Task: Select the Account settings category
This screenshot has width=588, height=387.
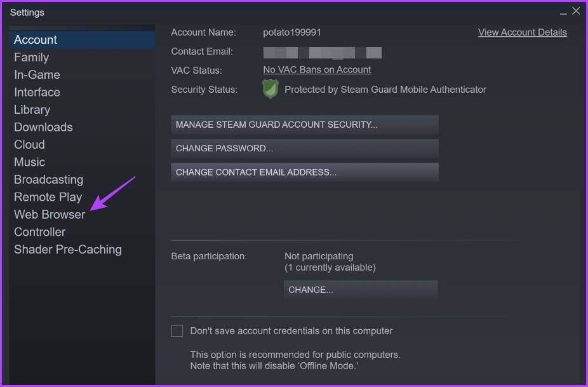Action: tap(82, 40)
